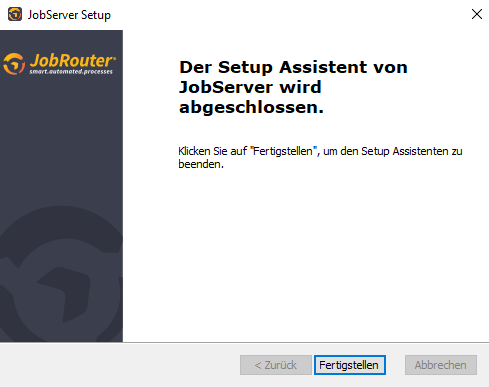The image size is (489, 387).
Task: Click the disabled Zurück button
Action: 276,365
